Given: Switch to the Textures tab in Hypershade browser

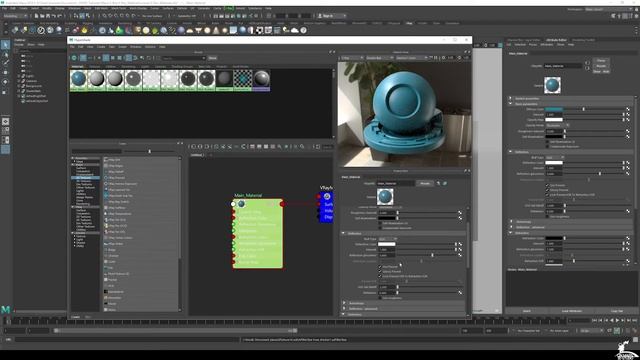Looking at the screenshot, I should (95, 67).
